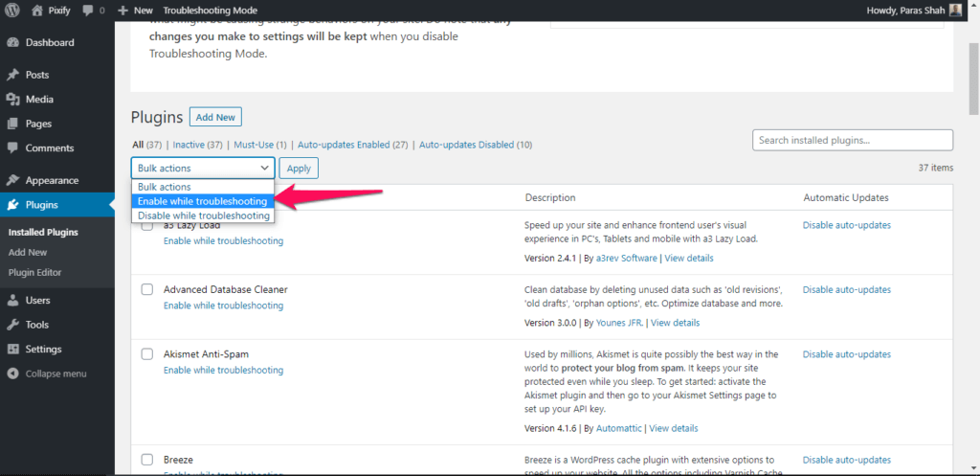
Task: Open the comments bubble in admin bar
Action: coord(88,11)
